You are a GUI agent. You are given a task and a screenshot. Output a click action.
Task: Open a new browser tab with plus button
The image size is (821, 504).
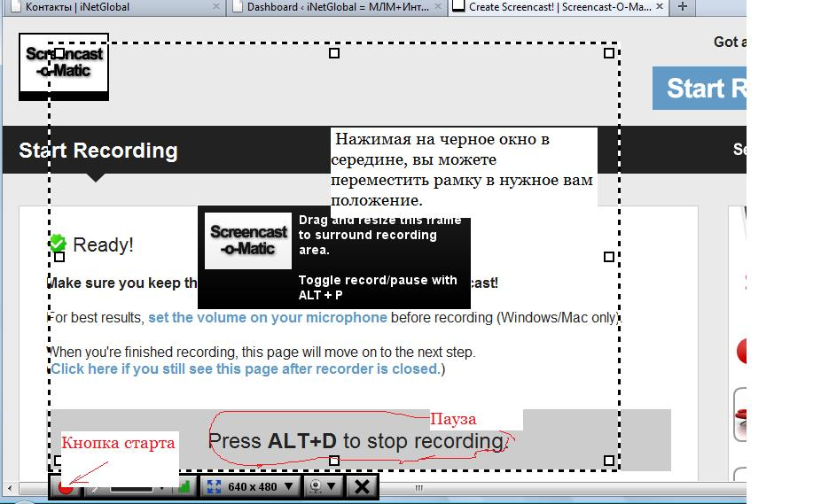pyautogui.click(x=683, y=7)
